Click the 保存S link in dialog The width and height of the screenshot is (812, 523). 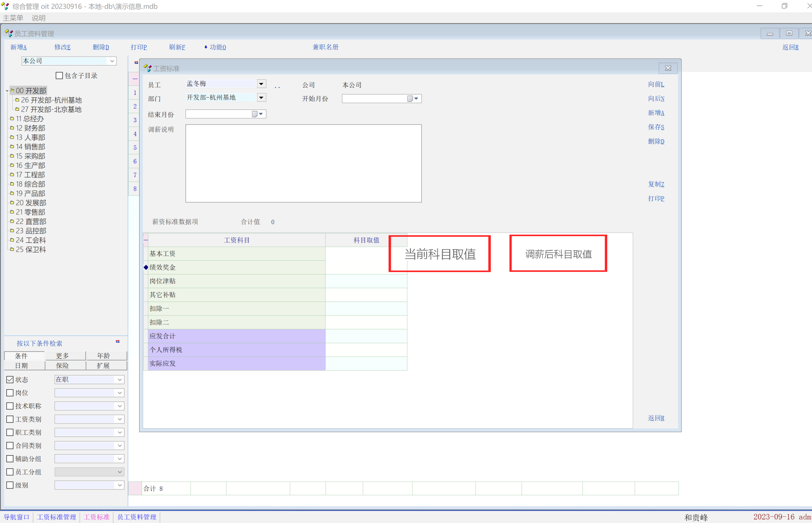pos(656,127)
